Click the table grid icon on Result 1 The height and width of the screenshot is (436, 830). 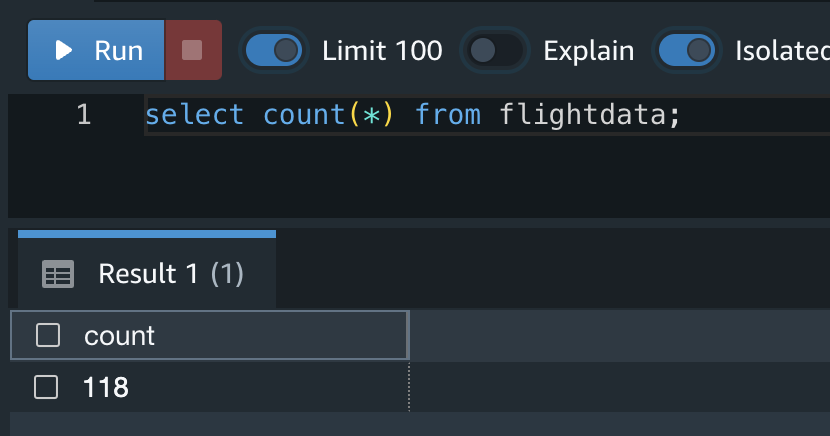[x=58, y=274]
